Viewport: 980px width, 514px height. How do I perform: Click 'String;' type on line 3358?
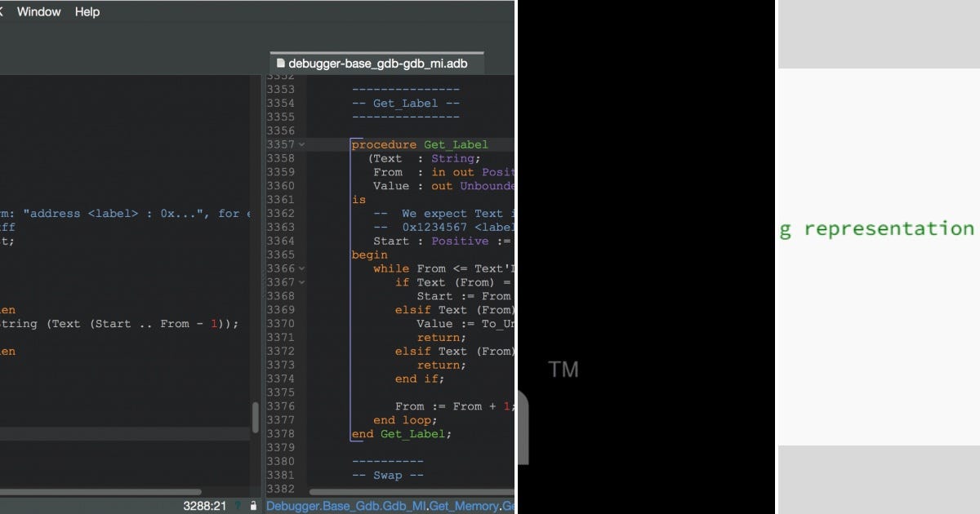(457, 158)
